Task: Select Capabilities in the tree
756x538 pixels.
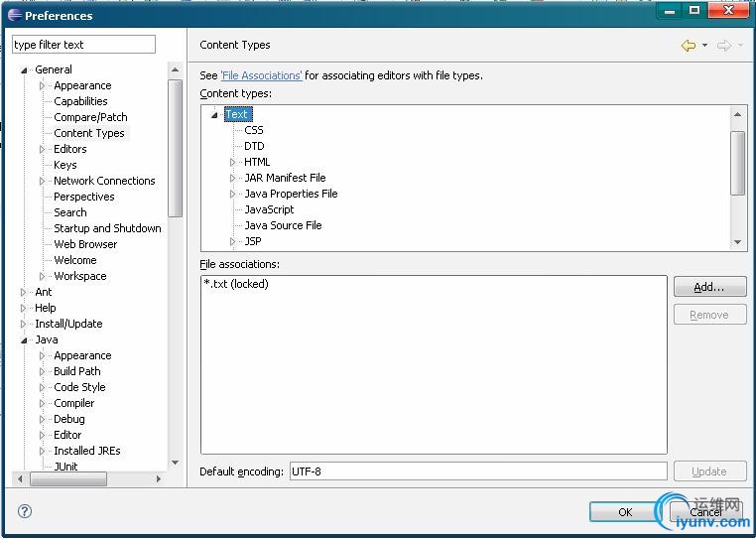Action: 80,101
